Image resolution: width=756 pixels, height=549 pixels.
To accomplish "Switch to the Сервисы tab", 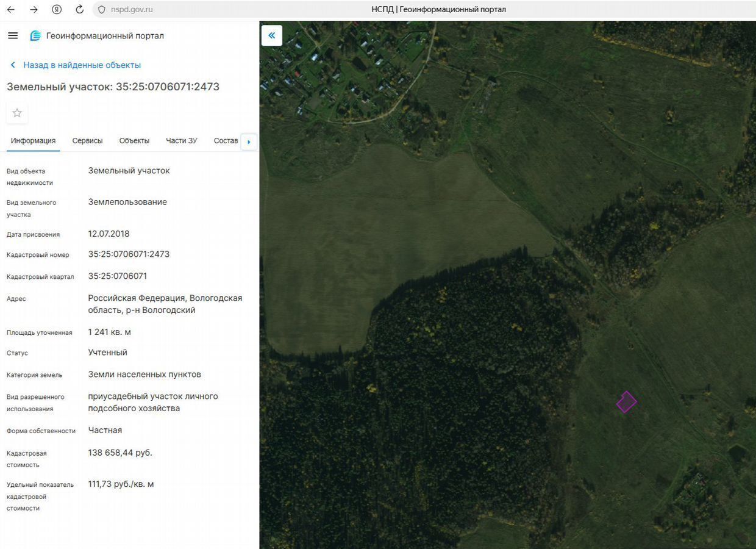I will point(87,140).
